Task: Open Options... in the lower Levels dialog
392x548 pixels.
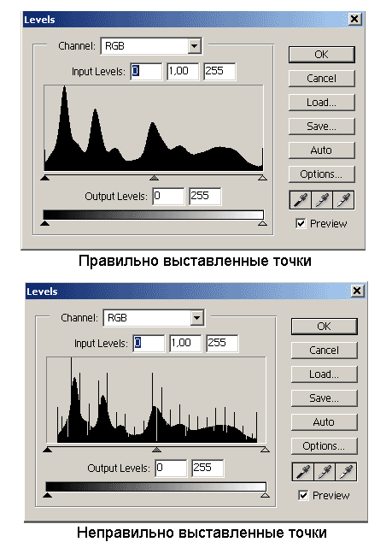Action: tap(324, 446)
